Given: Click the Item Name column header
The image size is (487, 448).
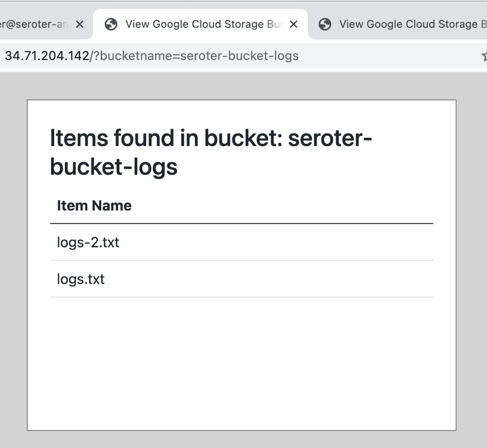Looking at the screenshot, I should (94, 205).
